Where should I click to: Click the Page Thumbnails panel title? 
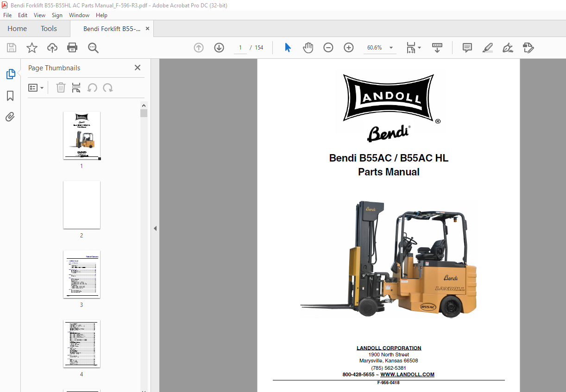point(54,68)
